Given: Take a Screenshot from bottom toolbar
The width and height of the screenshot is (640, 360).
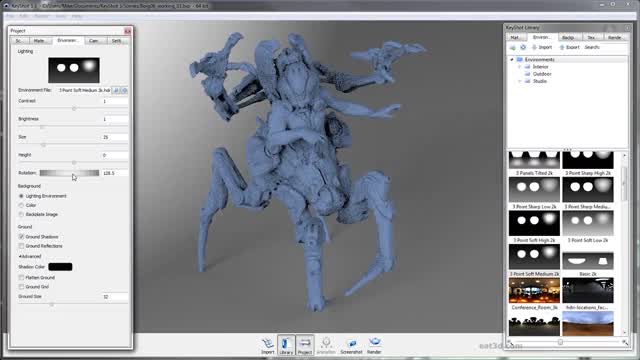Looking at the screenshot, I should pyautogui.click(x=351, y=345).
